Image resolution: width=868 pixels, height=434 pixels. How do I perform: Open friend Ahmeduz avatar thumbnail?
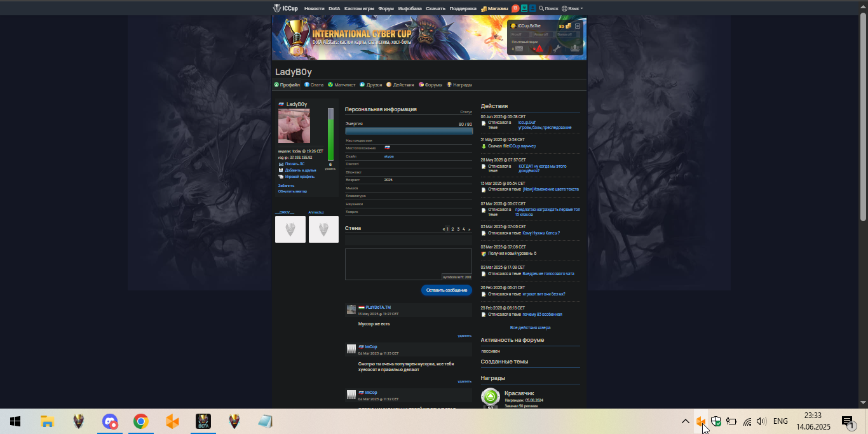(323, 229)
